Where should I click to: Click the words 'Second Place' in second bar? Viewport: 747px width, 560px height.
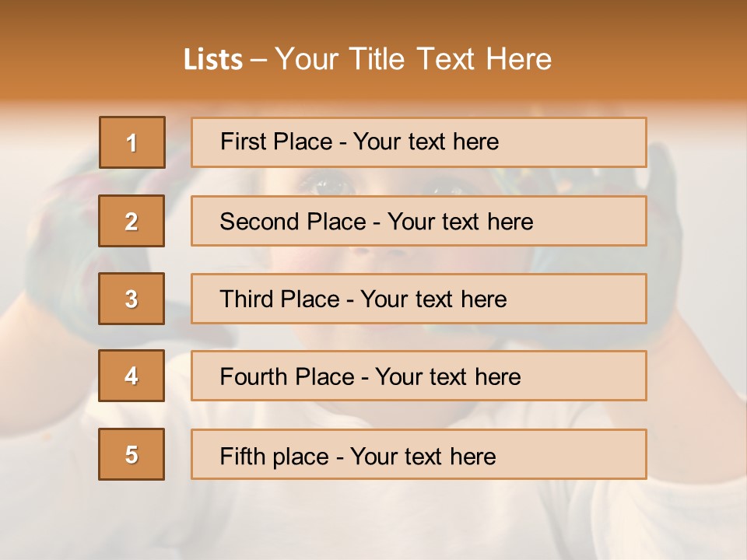(293, 222)
